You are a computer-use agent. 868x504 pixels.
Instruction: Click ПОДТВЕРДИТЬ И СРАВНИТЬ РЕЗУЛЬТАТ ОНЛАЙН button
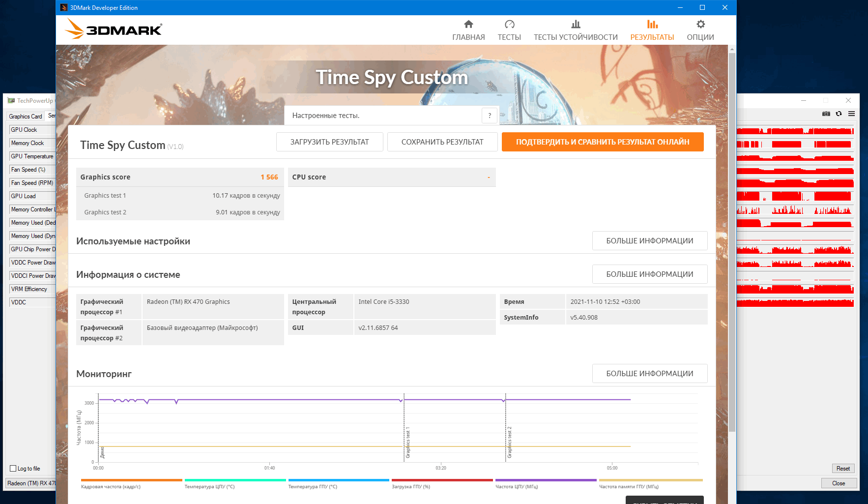pos(603,142)
